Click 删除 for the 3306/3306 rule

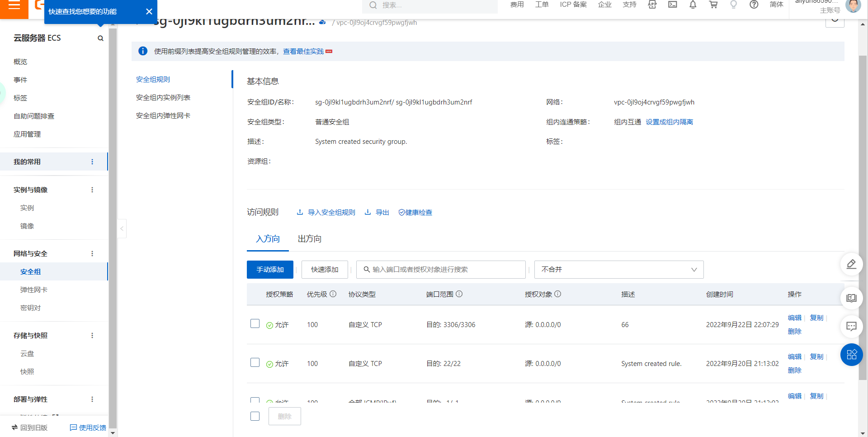[794, 332]
